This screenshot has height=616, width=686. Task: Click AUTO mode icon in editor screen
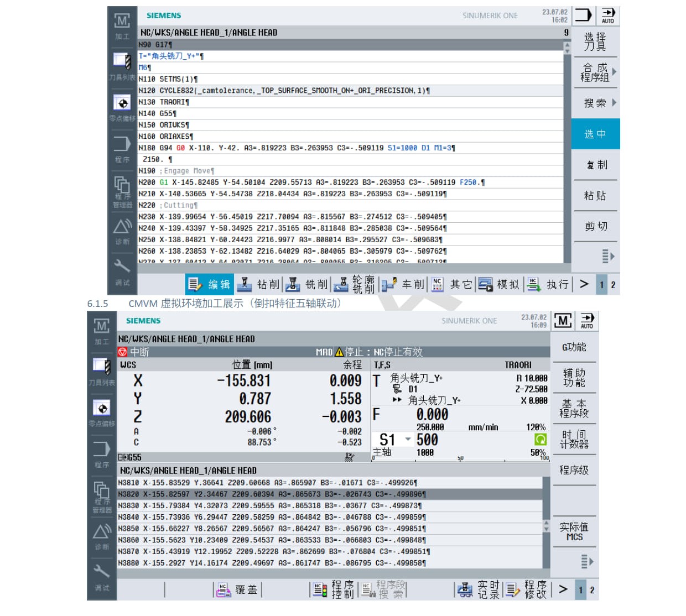pos(608,15)
